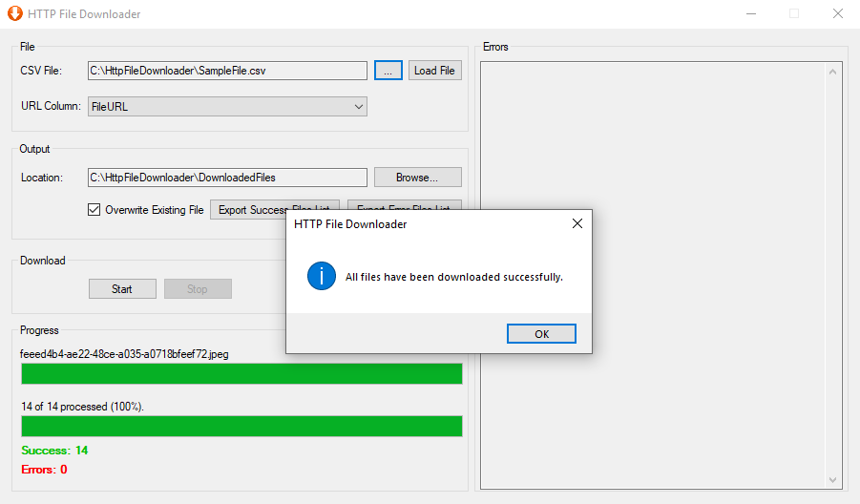Click the overall 14 of 14 progress bar

[x=241, y=426]
